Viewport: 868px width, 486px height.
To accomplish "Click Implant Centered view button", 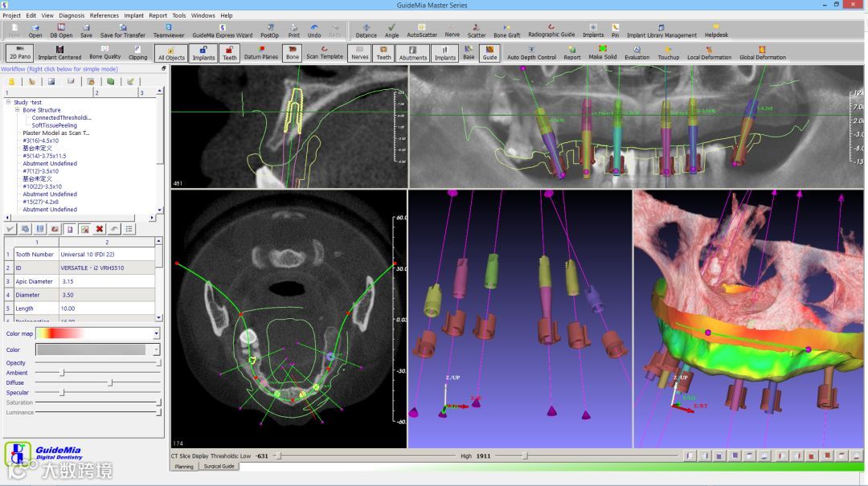I will coord(59,53).
